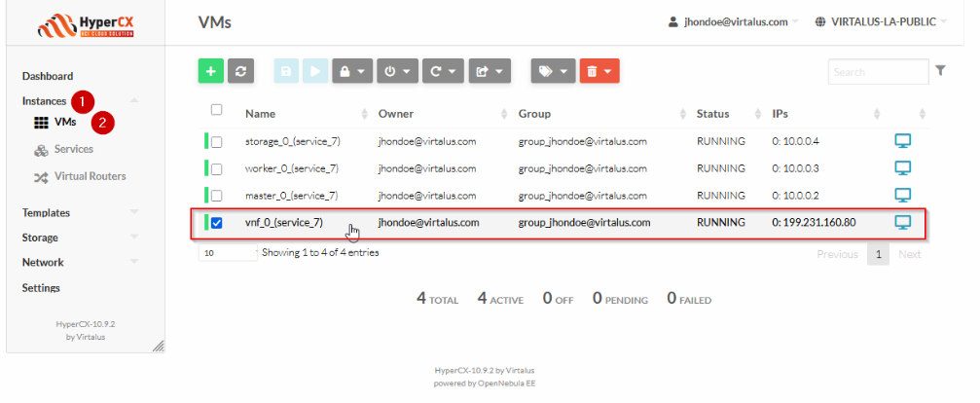Expand the red trash delete dropdown
This screenshot has width=980, height=403.
(599, 71)
